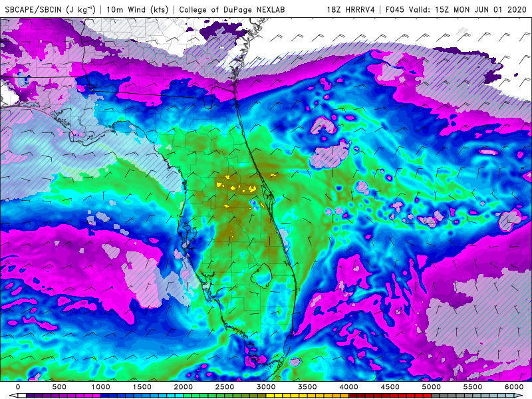Click the 4000 value on the color scale
This screenshot has height=399, width=532.
click(x=349, y=387)
